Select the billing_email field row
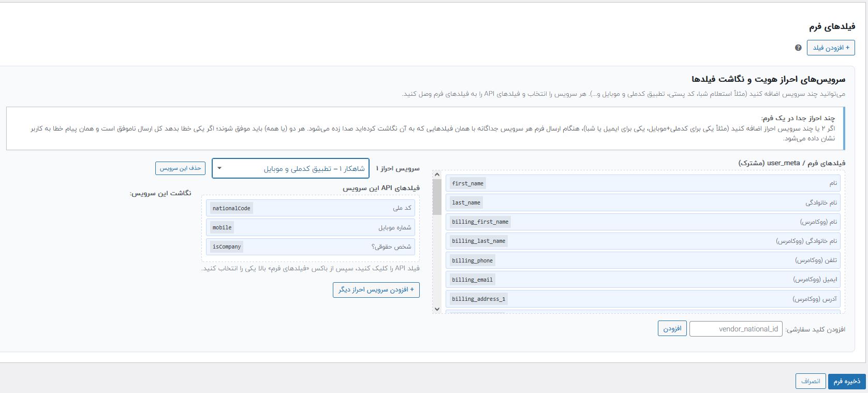Viewport: 868px width, 393px height. pyautogui.click(x=643, y=280)
